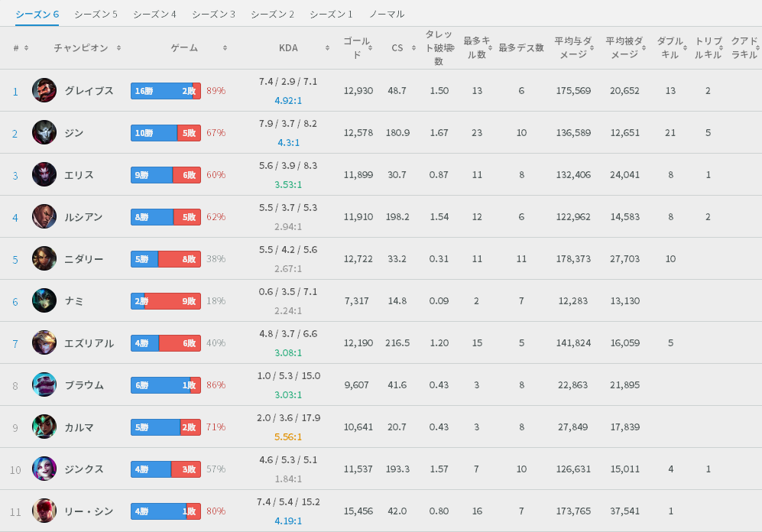762x532 pixels.
Task: Click the カルマ champion name link
Action: point(79,427)
